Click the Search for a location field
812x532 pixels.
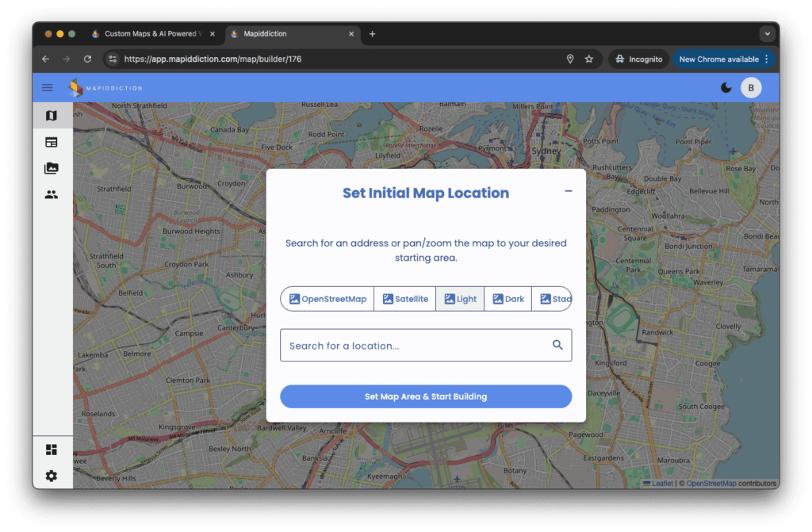(412, 346)
